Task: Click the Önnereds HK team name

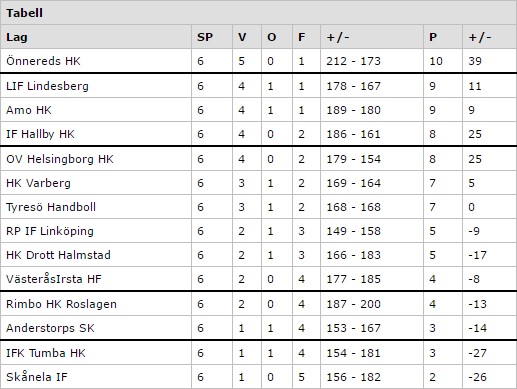Action: (43, 61)
